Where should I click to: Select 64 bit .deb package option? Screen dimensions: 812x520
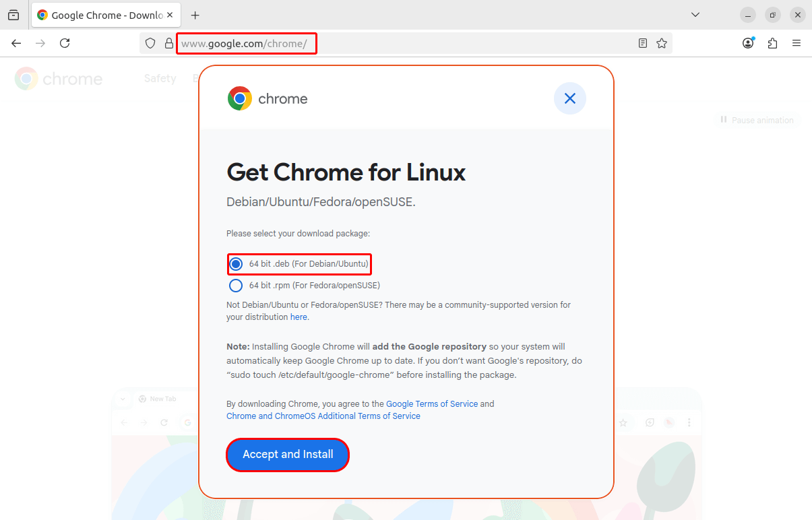point(236,264)
